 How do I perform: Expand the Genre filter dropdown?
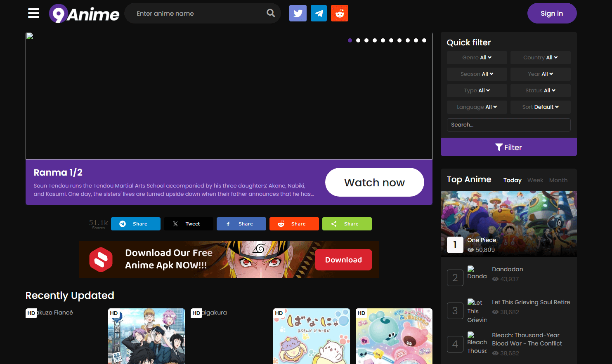[x=477, y=58]
